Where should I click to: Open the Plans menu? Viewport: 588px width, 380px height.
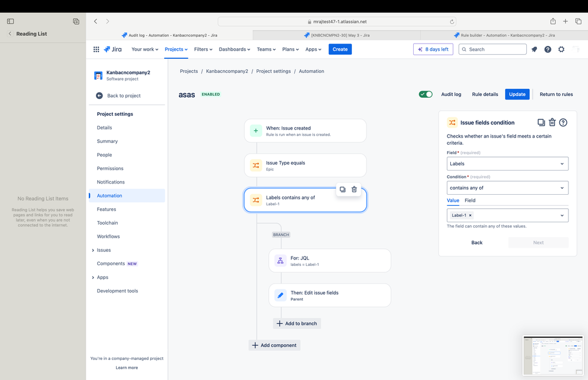tap(290, 49)
